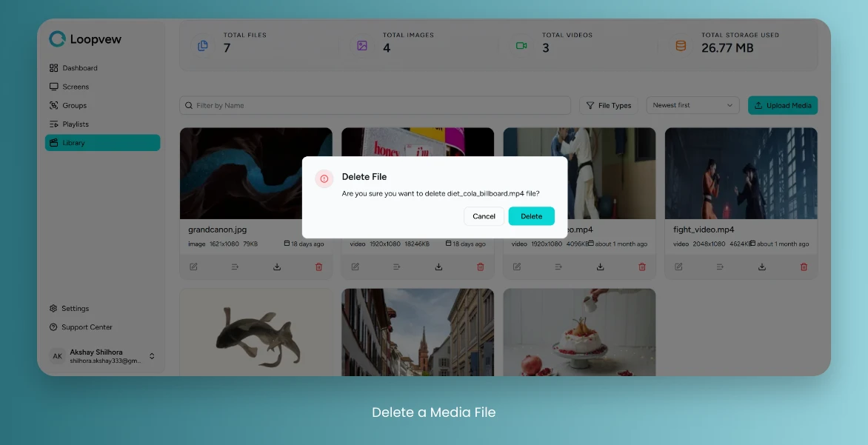Screen dimensions: 868x445
Task: Edit the fight_video.mp4 file
Action: [x=678, y=267]
